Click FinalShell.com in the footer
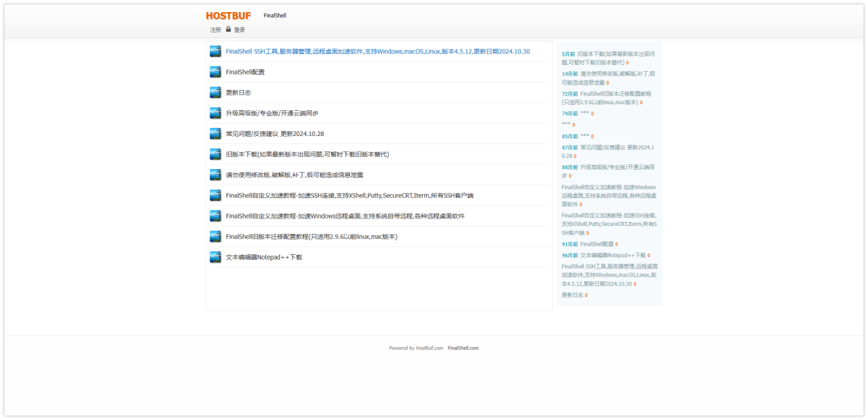The height and width of the screenshot is (420, 868). click(x=463, y=348)
